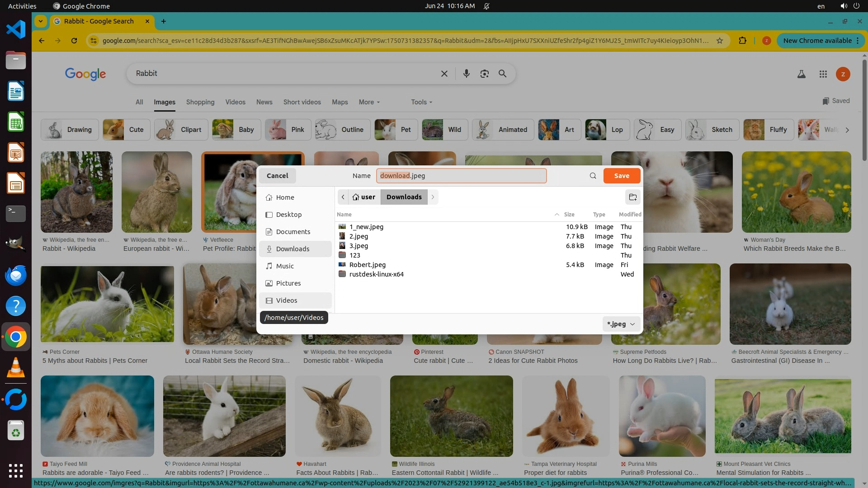Toggle sort order on Name column header
Screen dimensions: 868x488
coord(344,215)
